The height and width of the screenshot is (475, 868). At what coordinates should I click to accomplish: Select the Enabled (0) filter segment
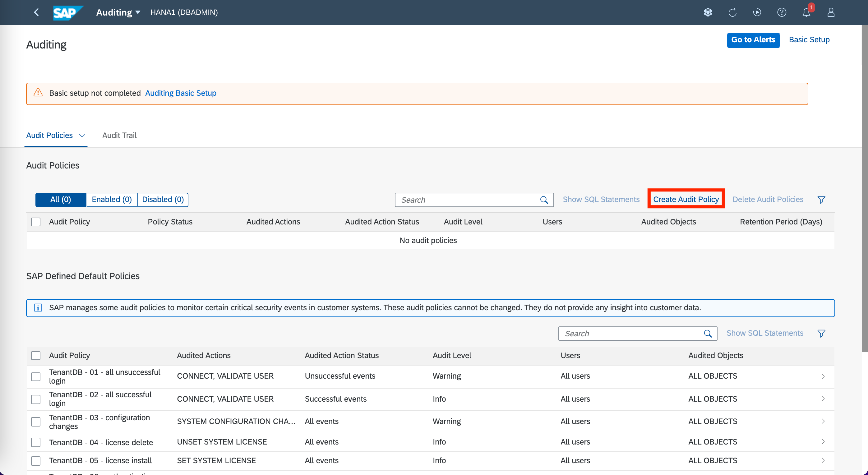click(112, 200)
